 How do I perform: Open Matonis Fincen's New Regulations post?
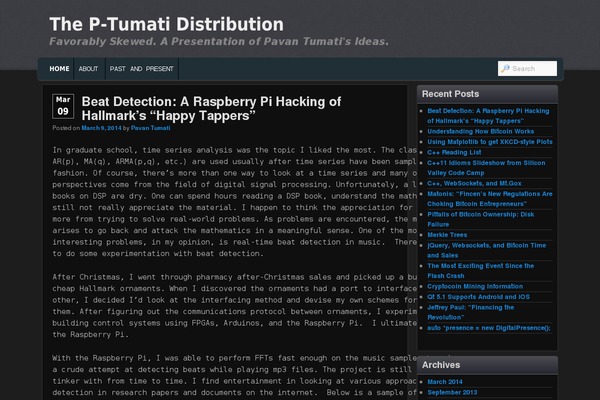pos(490,199)
